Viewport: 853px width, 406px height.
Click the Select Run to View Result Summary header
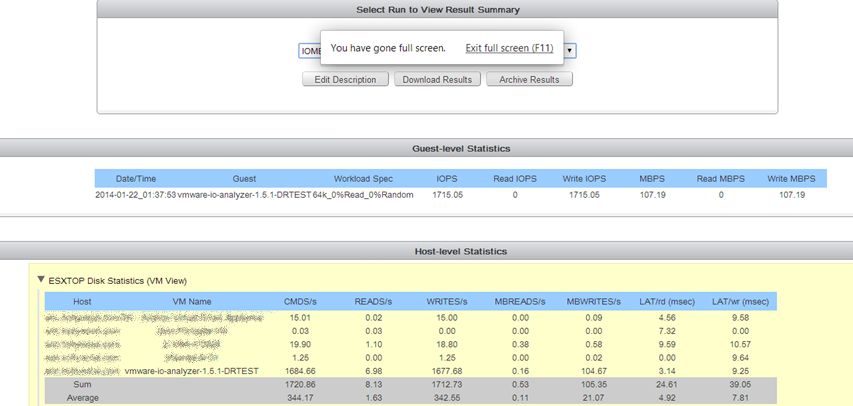[x=437, y=10]
